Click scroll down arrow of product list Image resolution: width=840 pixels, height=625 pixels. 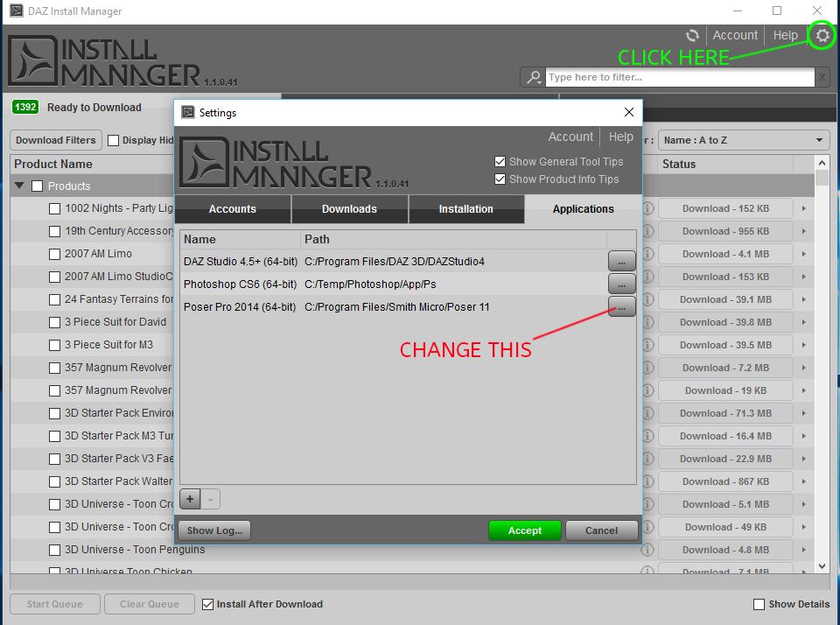[x=822, y=566]
